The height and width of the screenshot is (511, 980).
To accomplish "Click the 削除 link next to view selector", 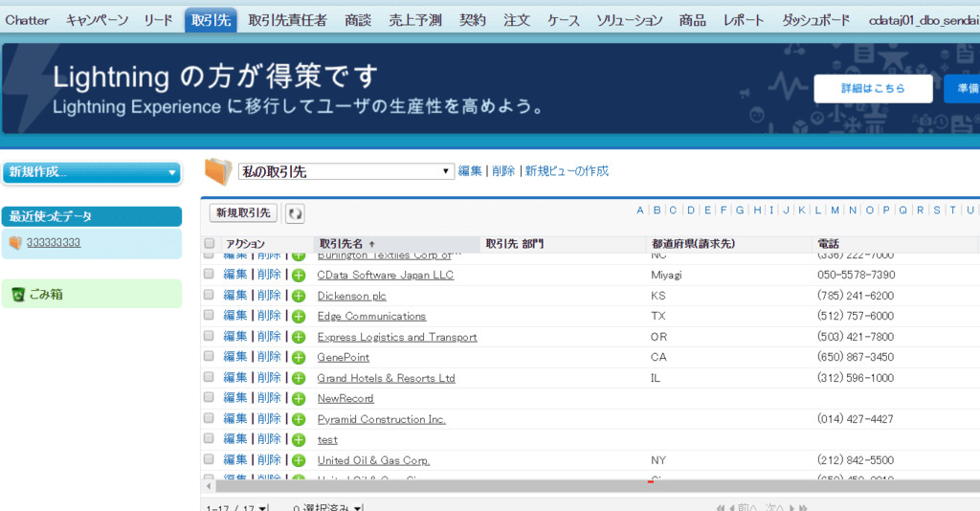I will 503,171.
